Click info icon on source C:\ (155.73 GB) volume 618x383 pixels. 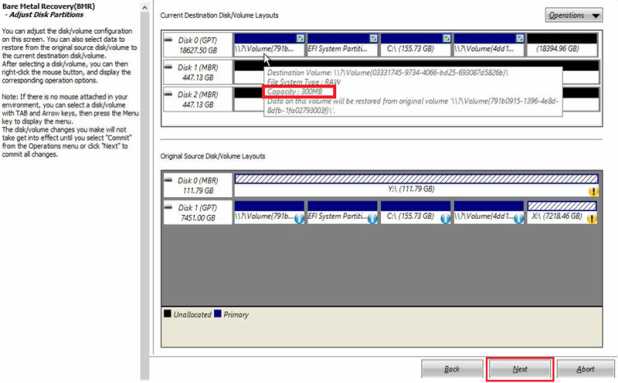(x=445, y=218)
